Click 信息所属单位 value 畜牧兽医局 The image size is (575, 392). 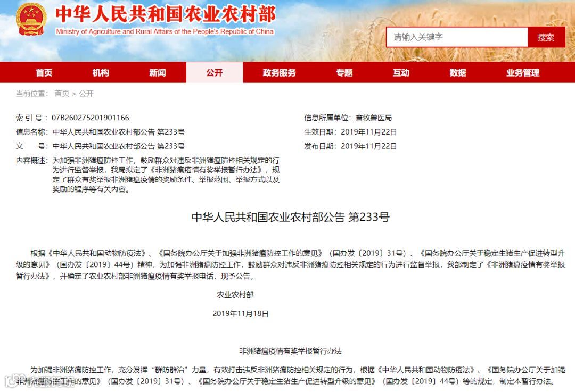coord(374,118)
